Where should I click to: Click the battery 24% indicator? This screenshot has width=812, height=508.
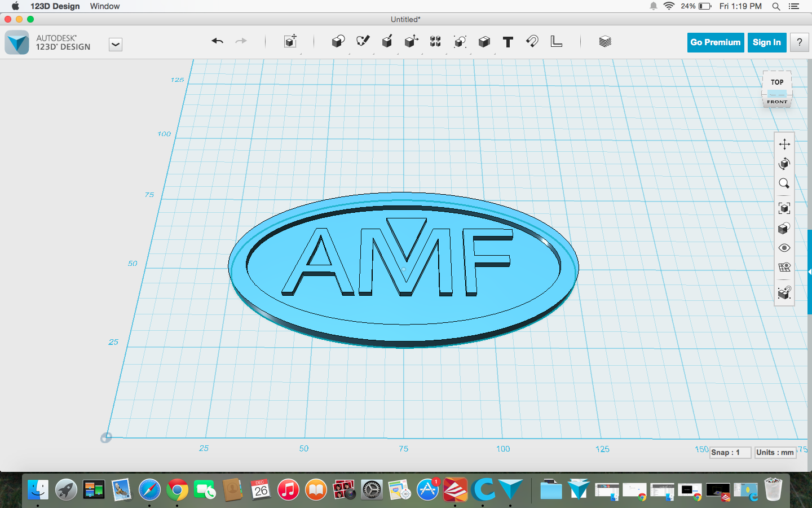(696, 6)
